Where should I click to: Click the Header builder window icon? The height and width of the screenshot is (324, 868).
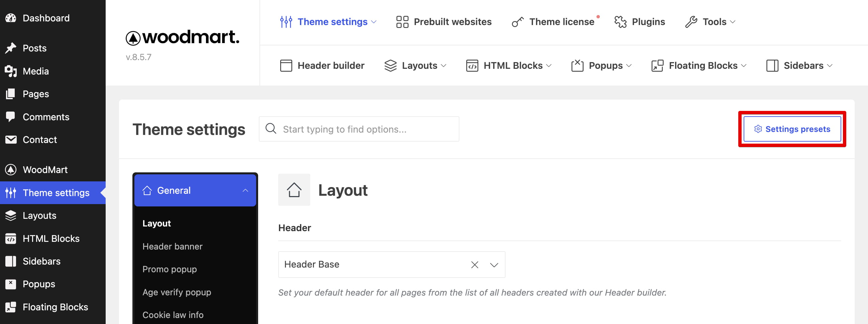(286, 65)
